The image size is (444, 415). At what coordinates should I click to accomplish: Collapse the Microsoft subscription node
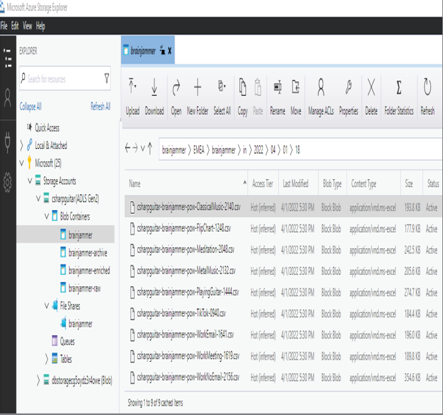click(x=22, y=163)
